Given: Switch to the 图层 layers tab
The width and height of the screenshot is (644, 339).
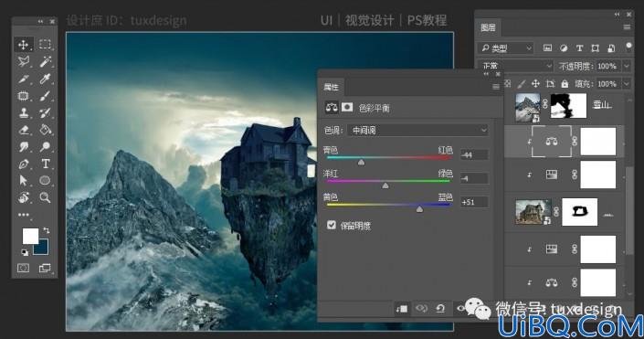Looking at the screenshot, I should click(488, 27).
